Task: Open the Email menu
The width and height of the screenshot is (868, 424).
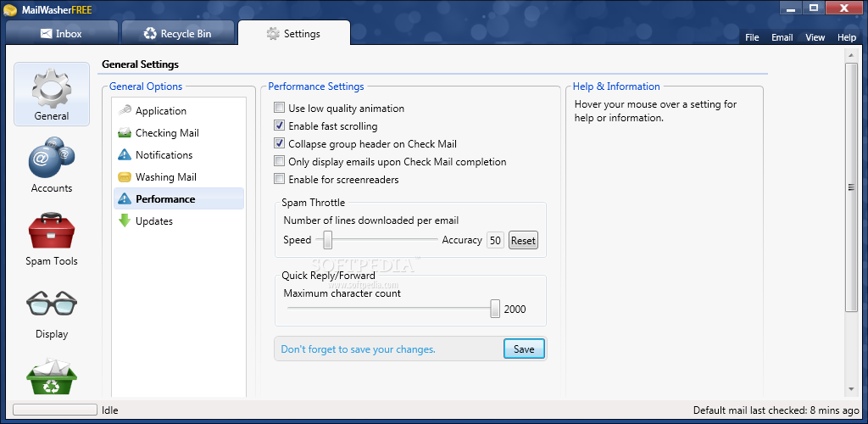Action: (782, 37)
